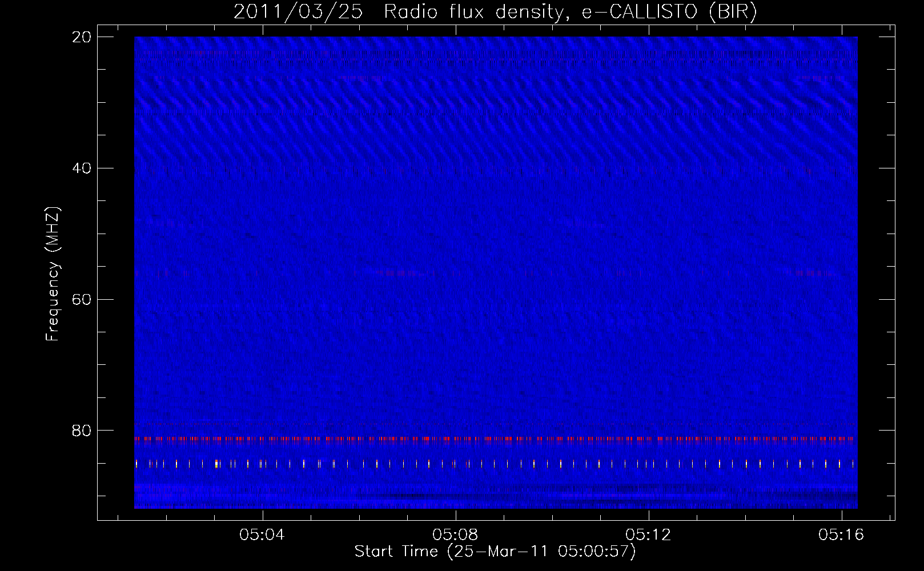924x571 pixels.
Task: Click the yellow dashed line near 85 MHz
Action: (x=495, y=464)
